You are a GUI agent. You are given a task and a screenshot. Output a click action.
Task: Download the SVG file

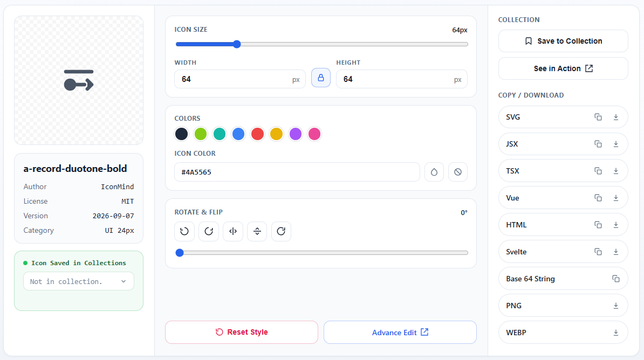pyautogui.click(x=615, y=117)
